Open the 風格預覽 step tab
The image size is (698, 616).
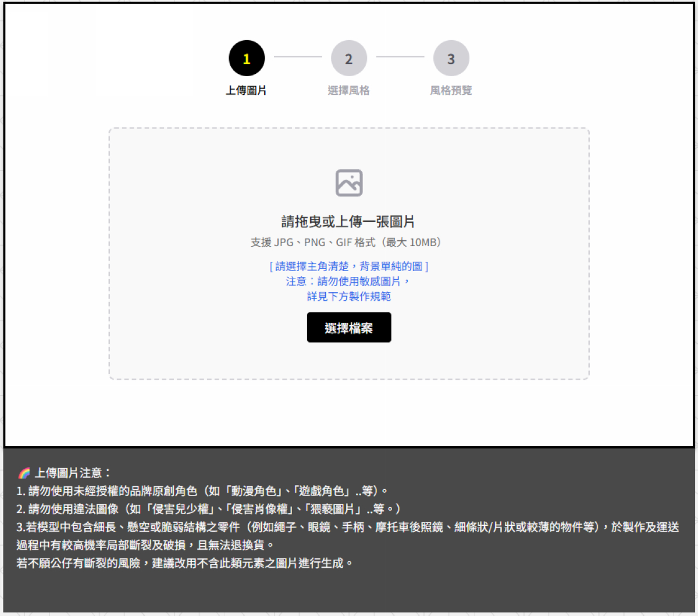[451, 90]
